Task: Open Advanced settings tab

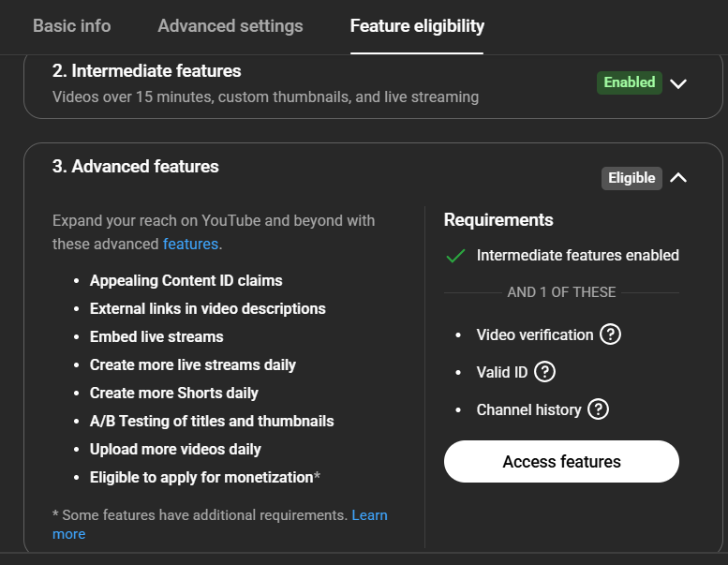Action: point(230,26)
